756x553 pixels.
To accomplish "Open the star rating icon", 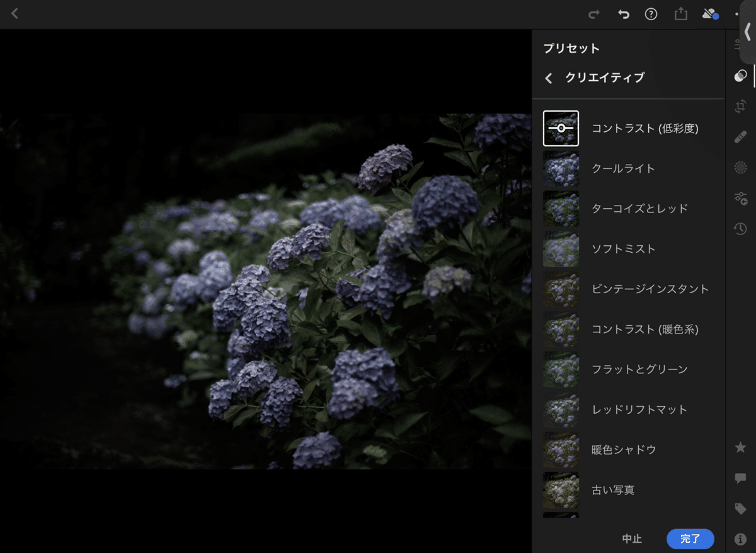I will tap(741, 447).
